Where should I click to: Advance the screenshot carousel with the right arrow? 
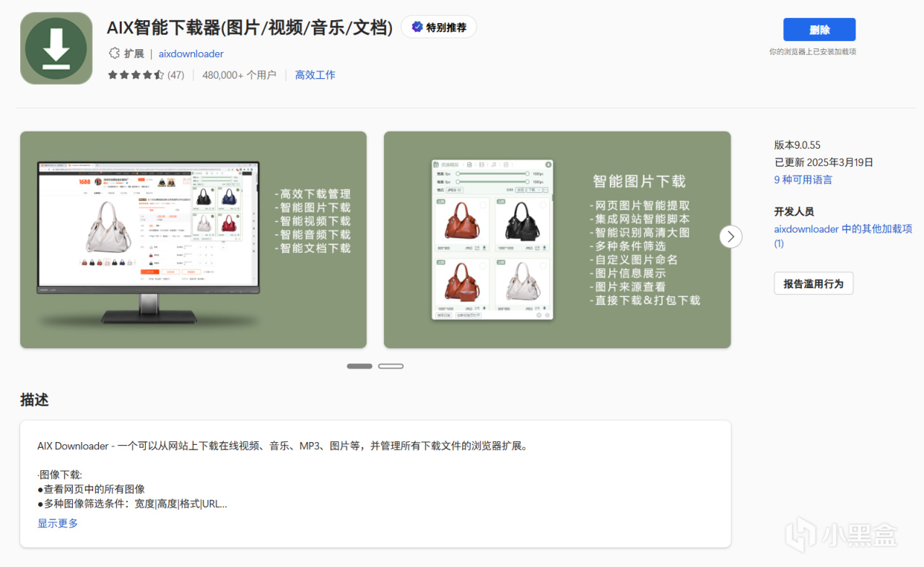[x=731, y=236]
